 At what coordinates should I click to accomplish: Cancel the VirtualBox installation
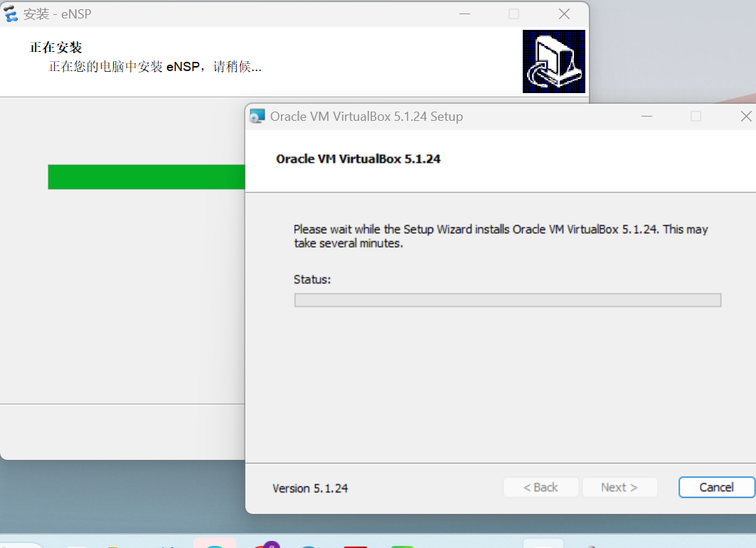[716, 487]
